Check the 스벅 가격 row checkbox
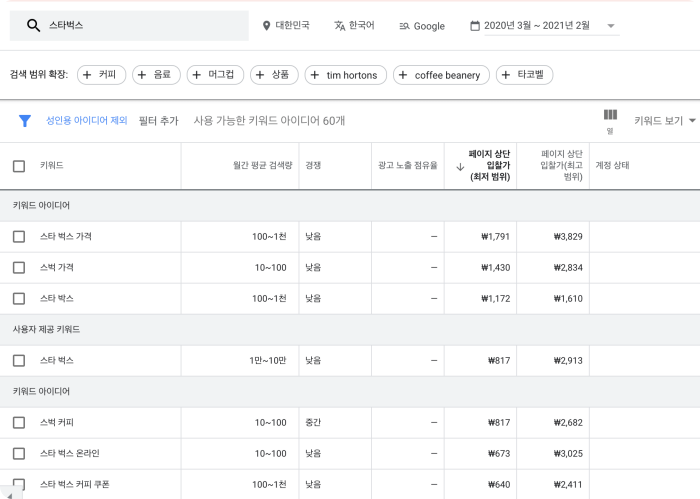This screenshot has height=499, width=700. [x=19, y=267]
